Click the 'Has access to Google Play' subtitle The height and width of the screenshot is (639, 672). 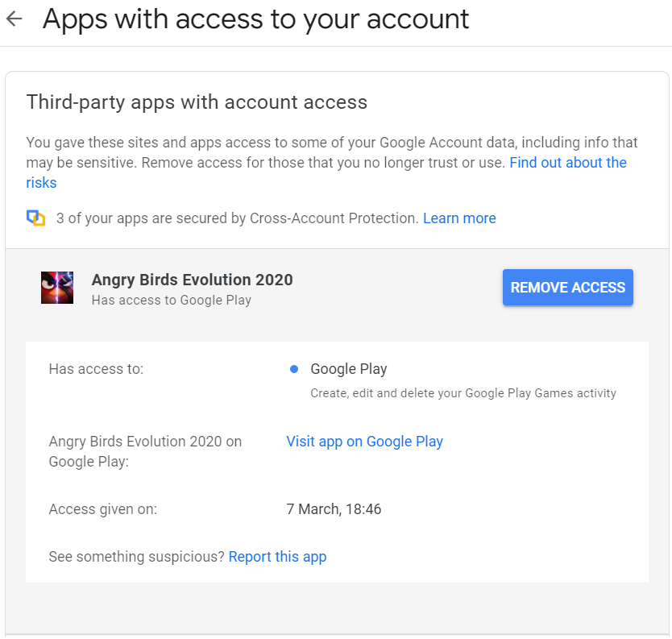tap(172, 301)
